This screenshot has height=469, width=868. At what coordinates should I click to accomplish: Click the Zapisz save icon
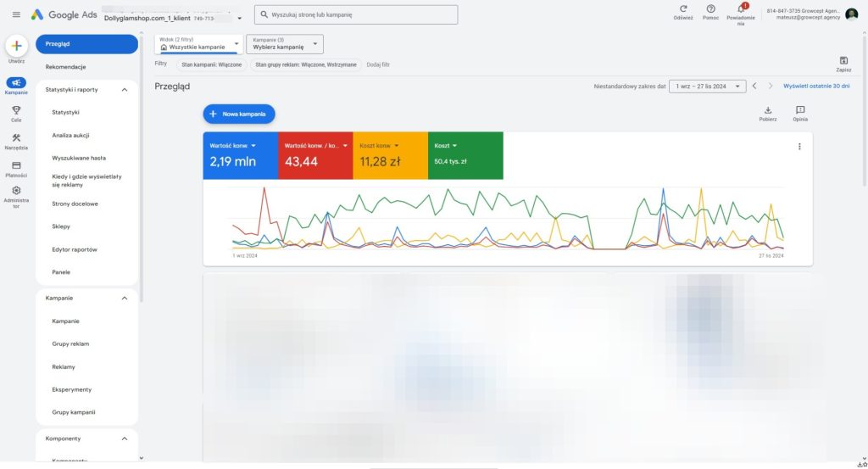click(x=843, y=61)
